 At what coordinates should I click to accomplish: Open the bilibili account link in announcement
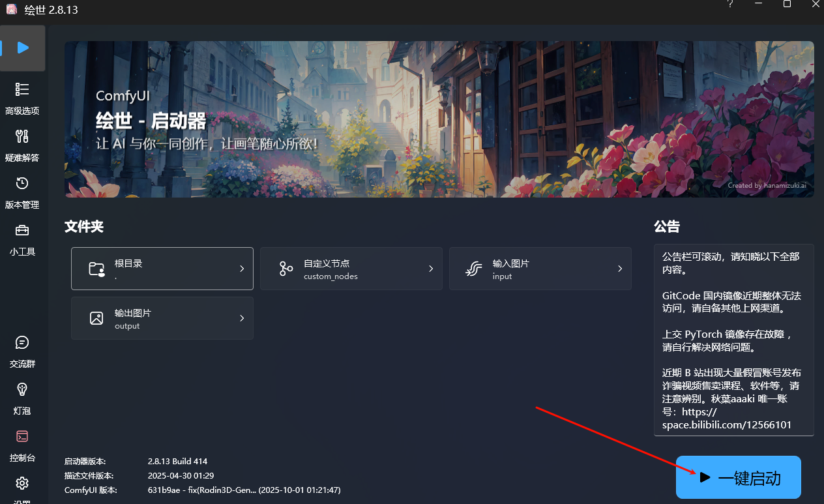(726, 424)
